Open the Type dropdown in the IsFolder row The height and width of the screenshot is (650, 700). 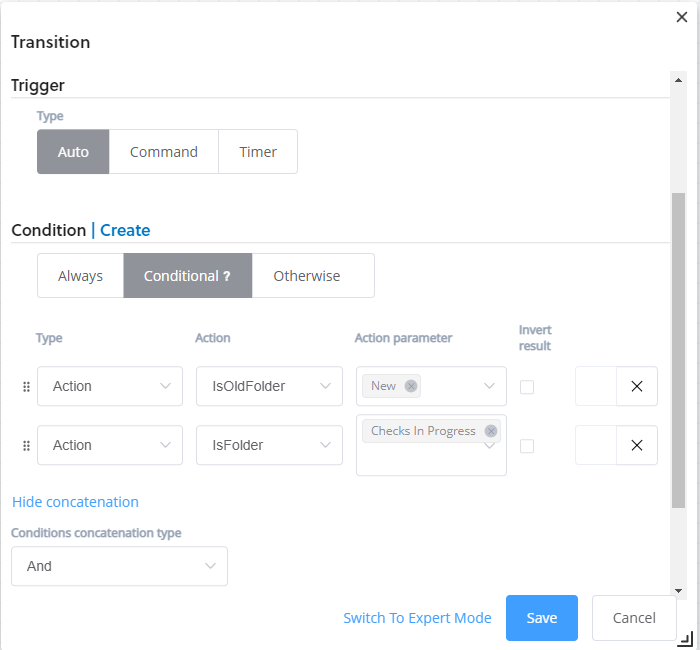pyautogui.click(x=110, y=445)
